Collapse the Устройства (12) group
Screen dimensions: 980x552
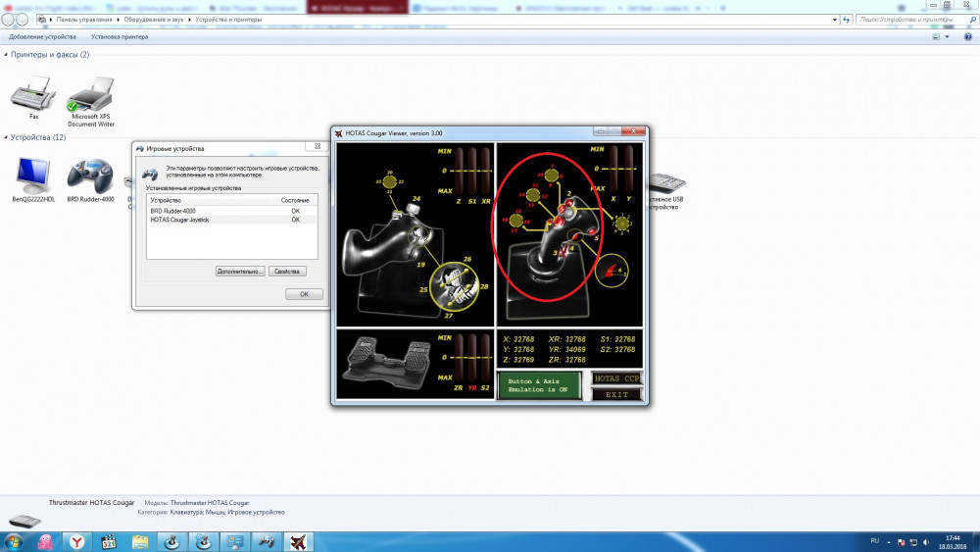click(x=6, y=137)
